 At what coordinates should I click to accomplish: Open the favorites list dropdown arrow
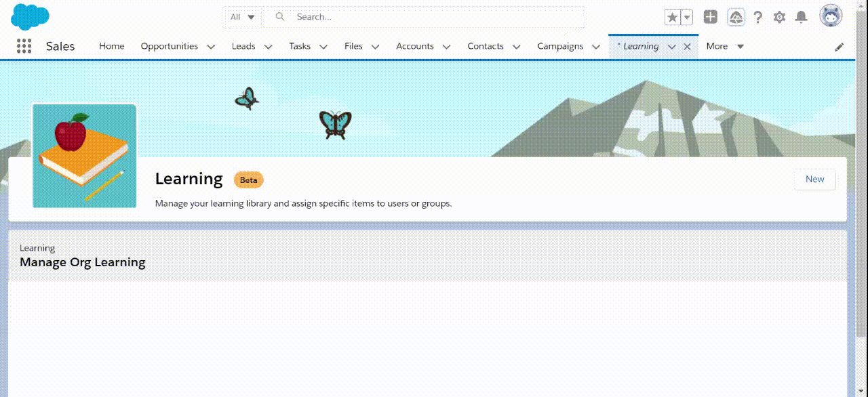687,17
